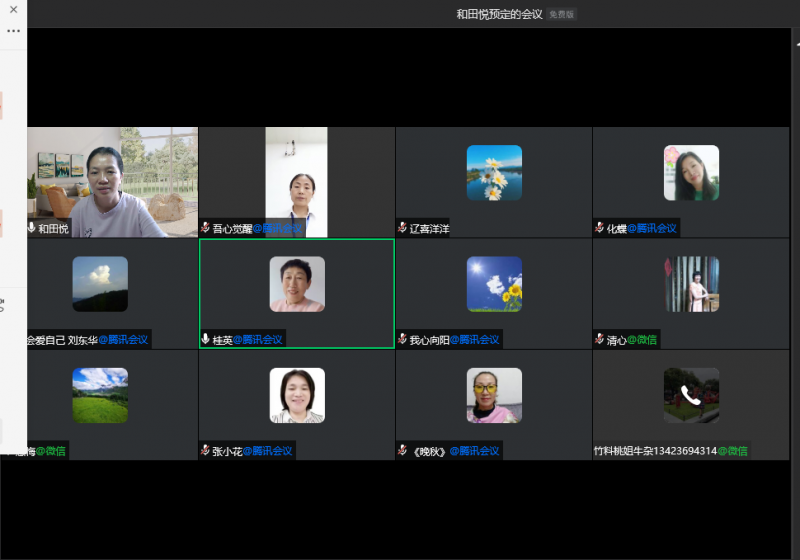Click the muted mic icon for 《晚秋》
The height and width of the screenshot is (560, 800).
tap(402, 450)
